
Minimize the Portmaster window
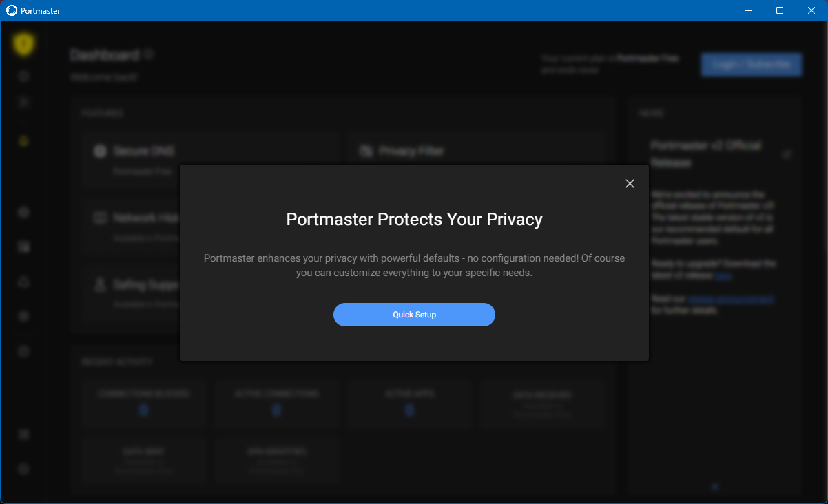pyautogui.click(x=749, y=10)
